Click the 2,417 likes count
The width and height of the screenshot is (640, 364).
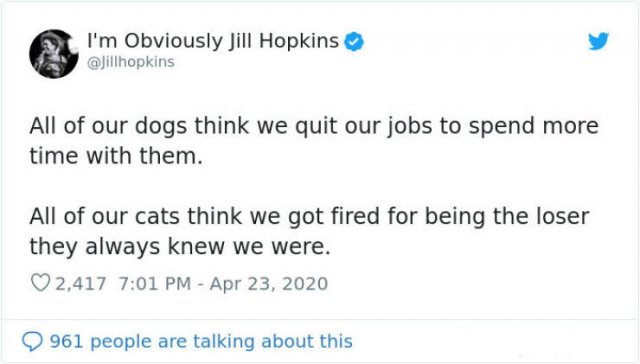click(80, 284)
